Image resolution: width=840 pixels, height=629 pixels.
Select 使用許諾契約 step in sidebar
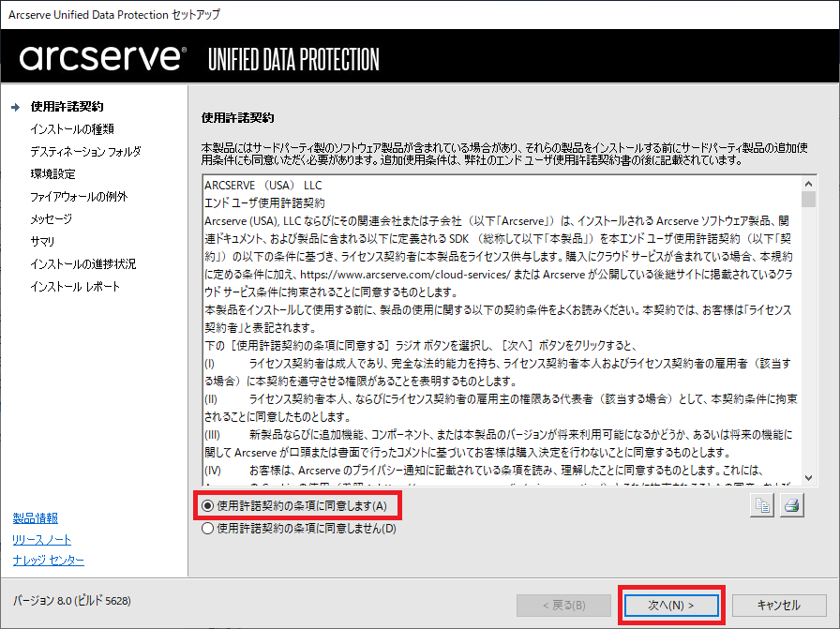point(67,107)
